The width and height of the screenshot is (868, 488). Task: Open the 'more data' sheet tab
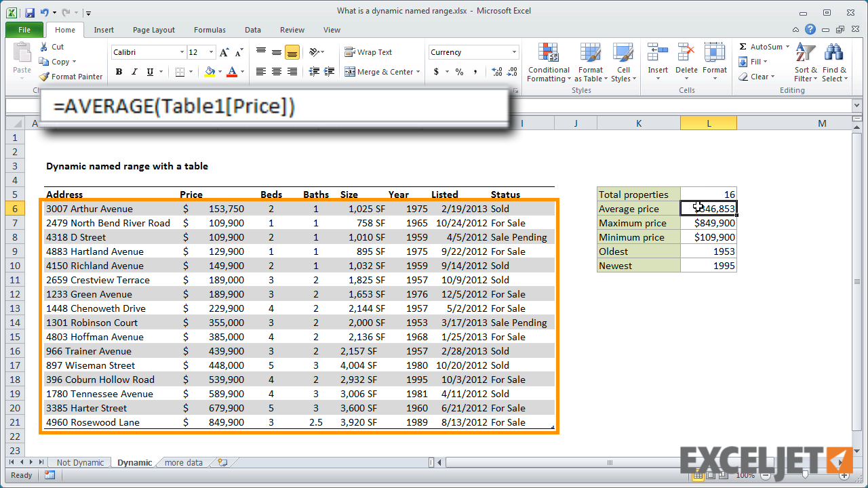coord(183,462)
